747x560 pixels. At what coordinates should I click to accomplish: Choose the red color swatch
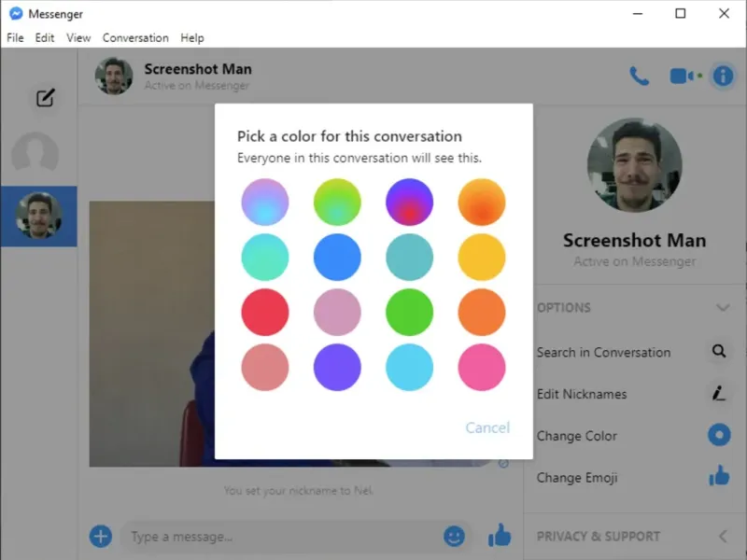coord(265,313)
